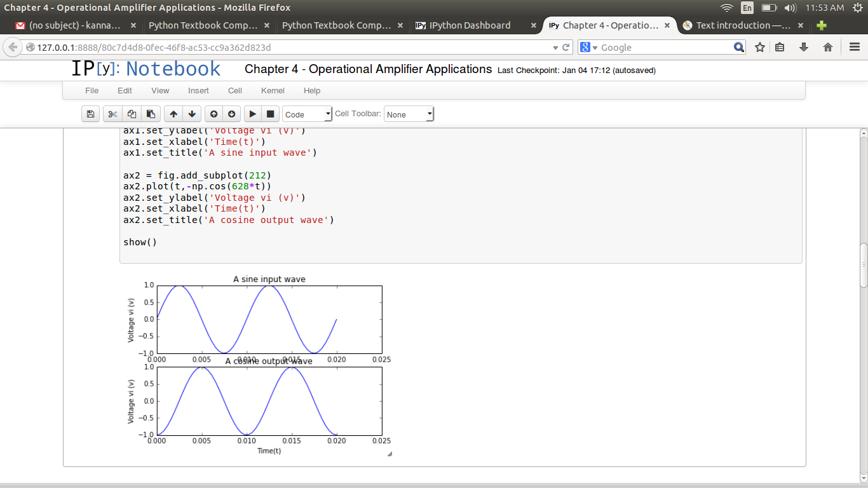This screenshot has width=868, height=488.
Task: Click the save notebook icon
Action: 91,114
